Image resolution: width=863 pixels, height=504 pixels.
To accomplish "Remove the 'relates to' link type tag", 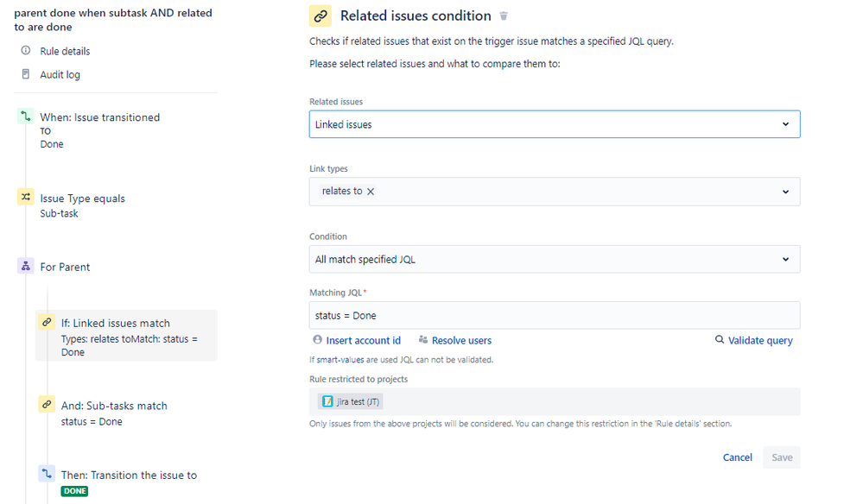I will tap(371, 192).
